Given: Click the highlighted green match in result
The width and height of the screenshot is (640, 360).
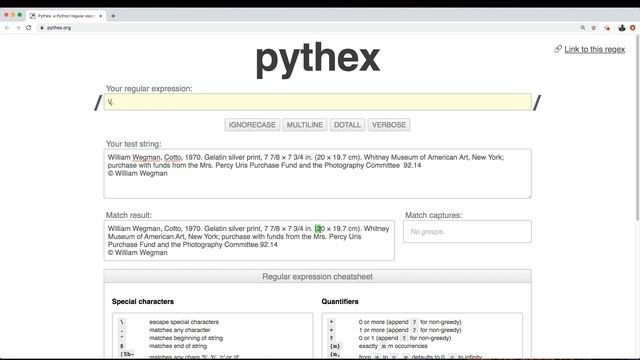Looking at the screenshot, I should pyautogui.click(x=318, y=229).
